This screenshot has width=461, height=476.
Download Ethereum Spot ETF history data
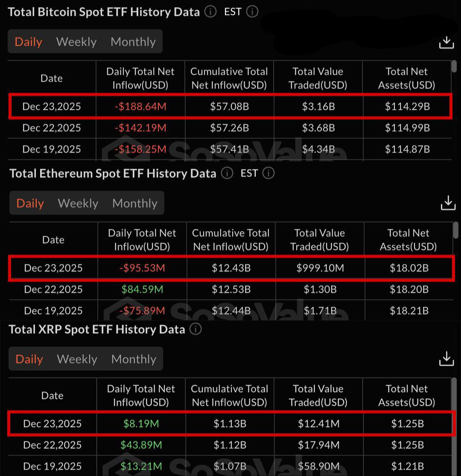(x=448, y=203)
